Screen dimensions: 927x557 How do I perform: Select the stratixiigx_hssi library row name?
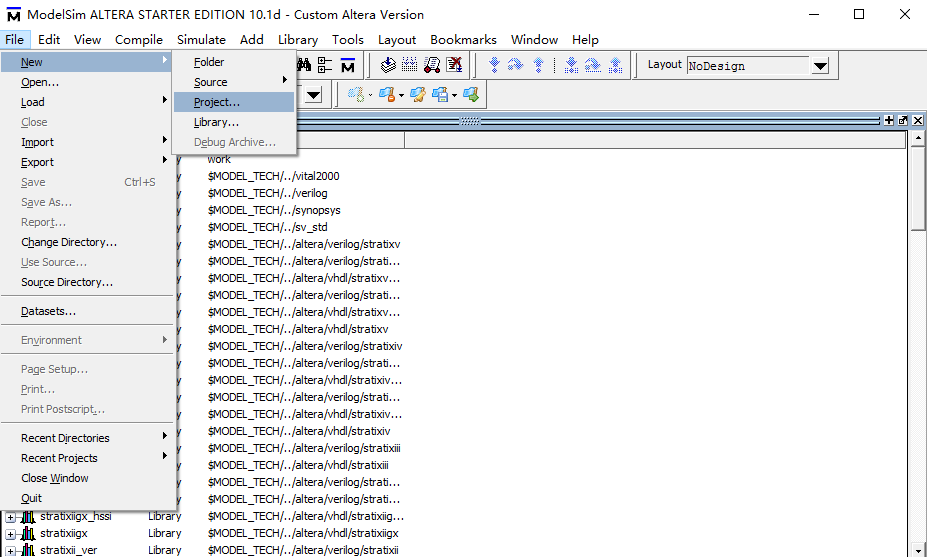tap(76, 516)
